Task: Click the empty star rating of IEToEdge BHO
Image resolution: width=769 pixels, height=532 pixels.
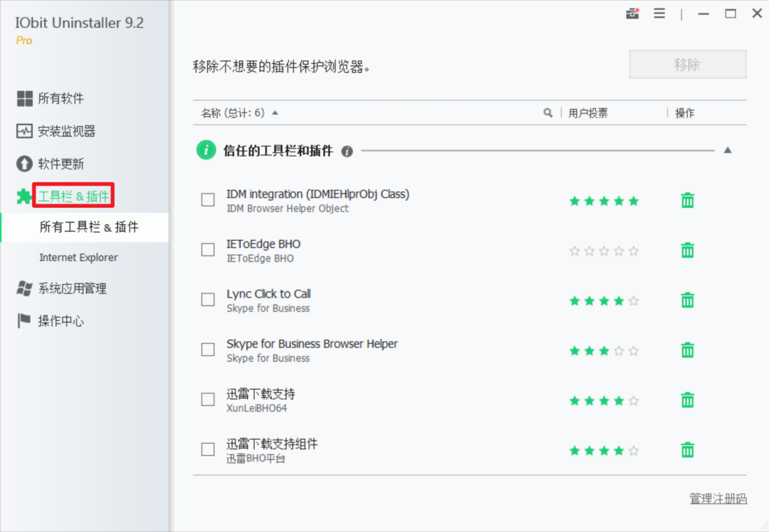Action: click(605, 251)
